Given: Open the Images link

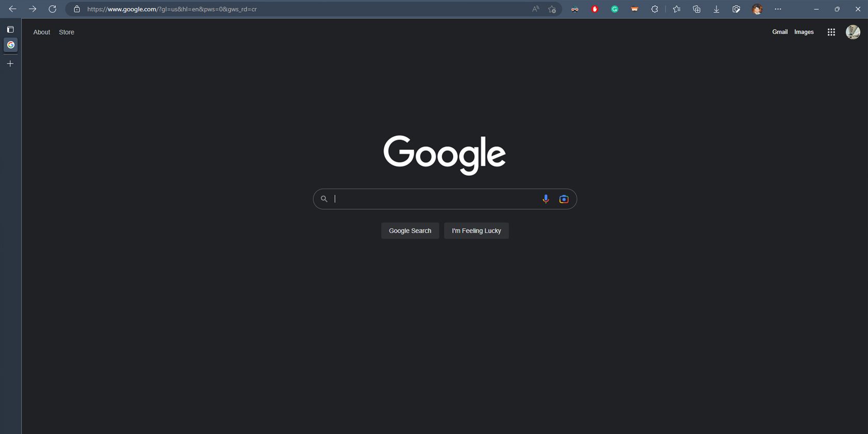Looking at the screenshot, I should click(804, 32).
